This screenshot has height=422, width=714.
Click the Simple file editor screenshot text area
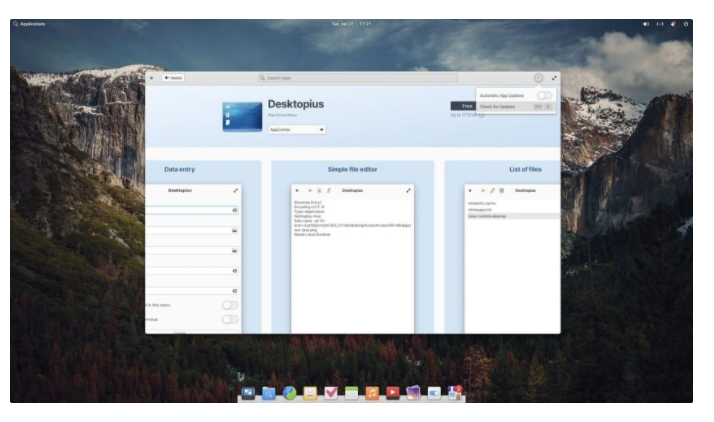(x=352, y=266)
